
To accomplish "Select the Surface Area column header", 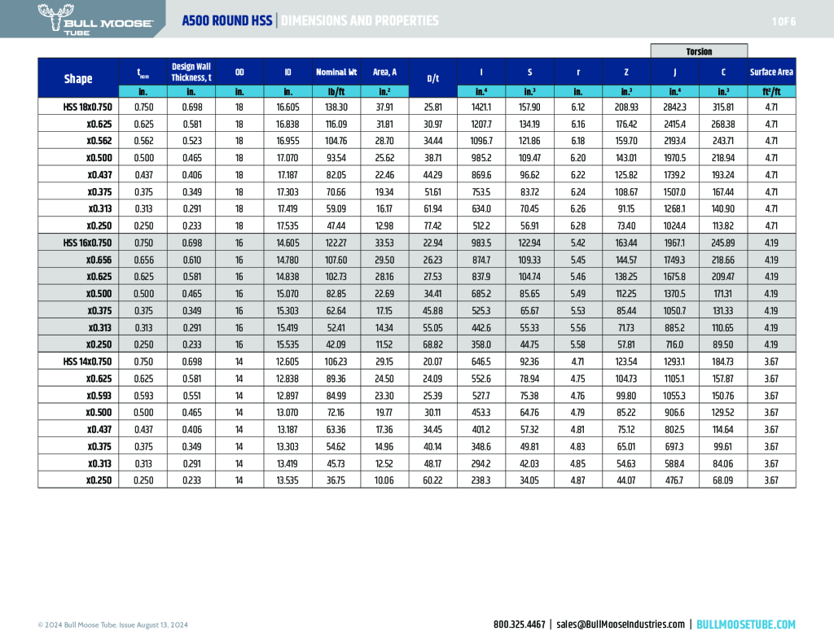I will point(771,72).
